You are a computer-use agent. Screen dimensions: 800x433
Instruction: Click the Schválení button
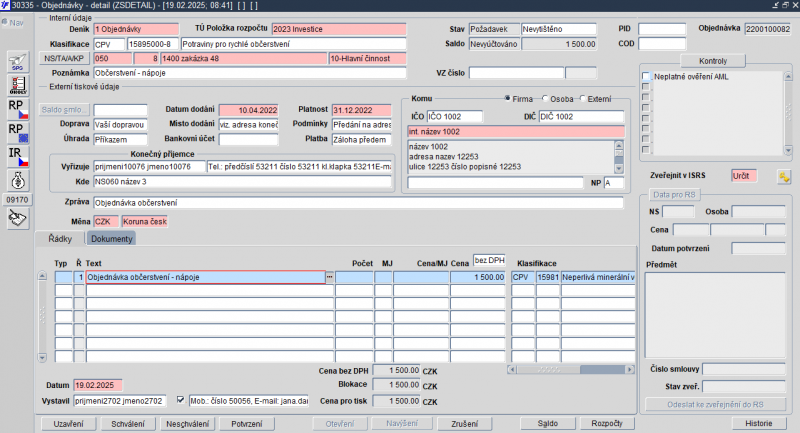coord(128,424)
